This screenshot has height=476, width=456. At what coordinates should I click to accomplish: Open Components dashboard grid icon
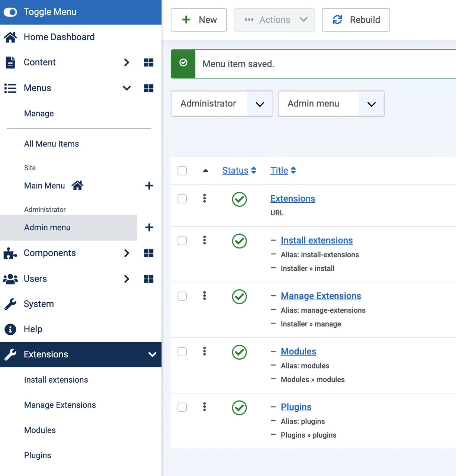click(x=149, y=253)
